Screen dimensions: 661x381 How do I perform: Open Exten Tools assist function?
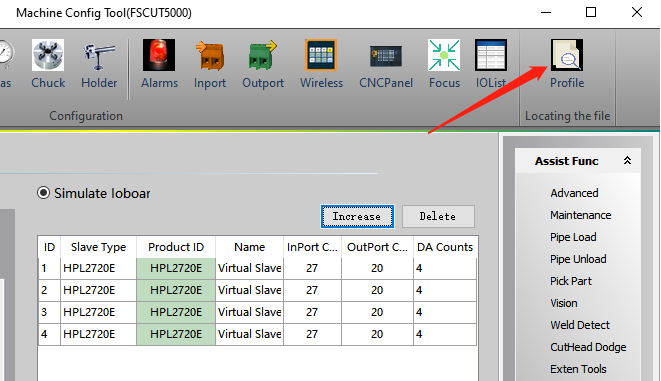pos(578,369)
